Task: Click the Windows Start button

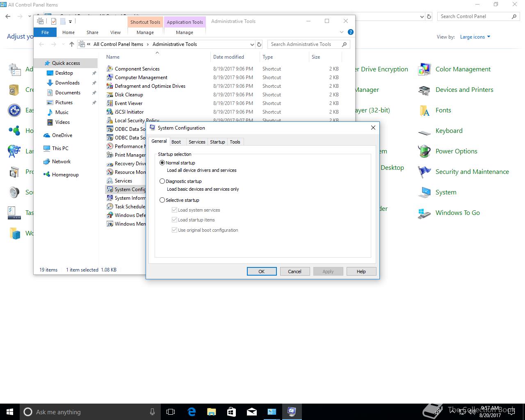Action: point(10,412)
